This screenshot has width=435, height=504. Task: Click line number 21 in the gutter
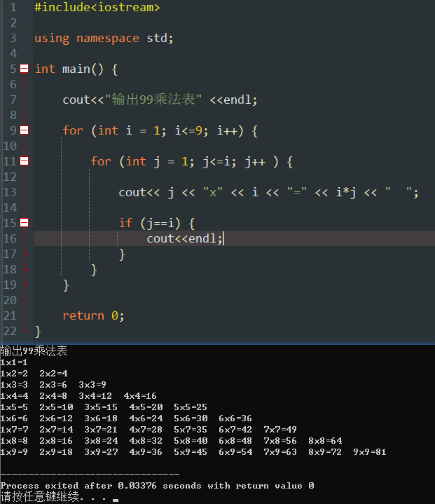click(x=10, y=315)
